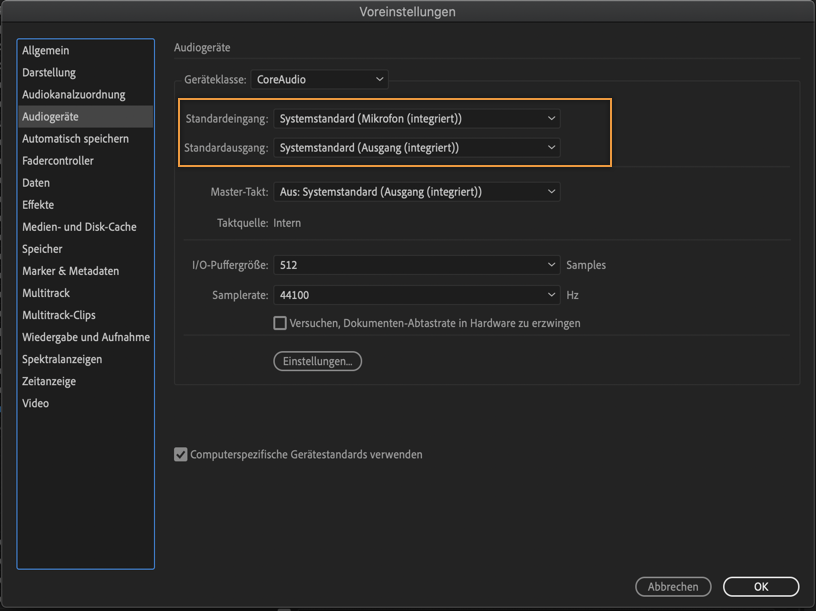Select Allgemein in the sidebar
This screenshot has width=816, height=611.
[46, 51]
